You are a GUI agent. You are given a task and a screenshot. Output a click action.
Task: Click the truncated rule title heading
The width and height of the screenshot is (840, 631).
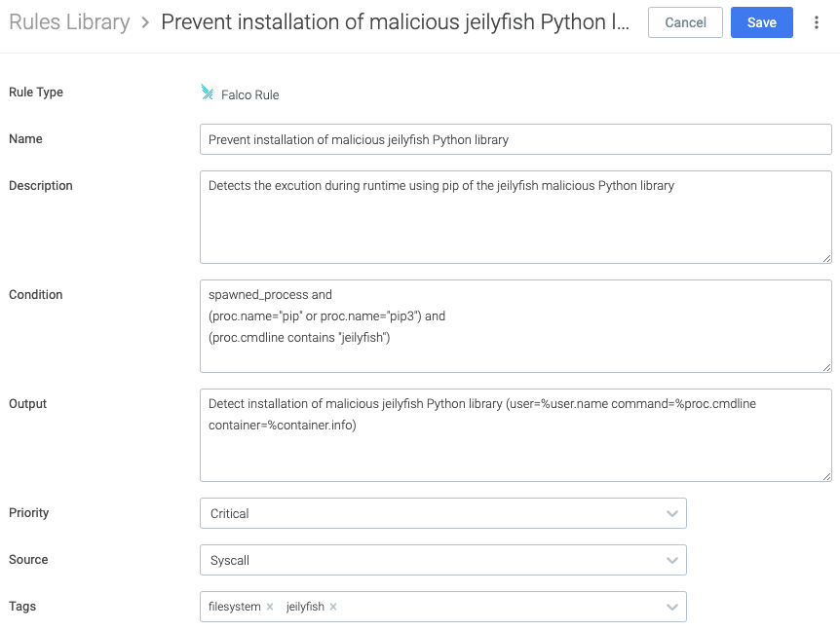[x=395, y=22]
